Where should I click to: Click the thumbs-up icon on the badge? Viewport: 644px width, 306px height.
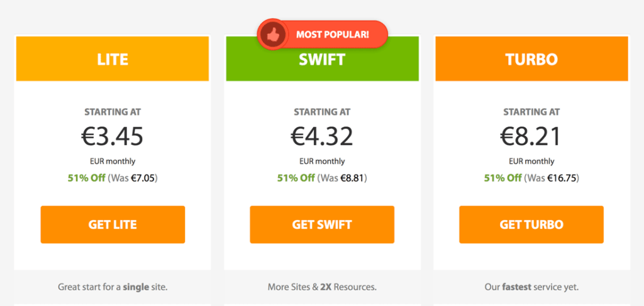pyautogui.click(x=272, y=35)
